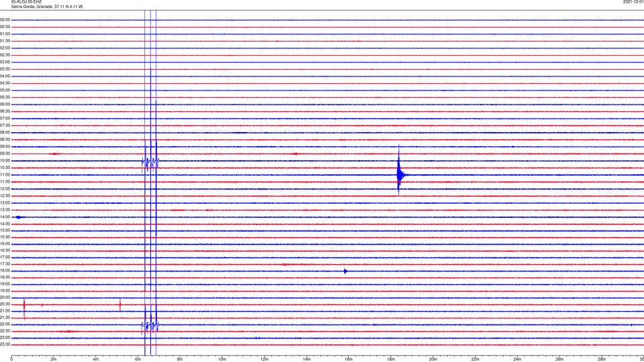The image size is (644, 362).
Task: Select the 18:00 time label
Action: coord(5,271)
